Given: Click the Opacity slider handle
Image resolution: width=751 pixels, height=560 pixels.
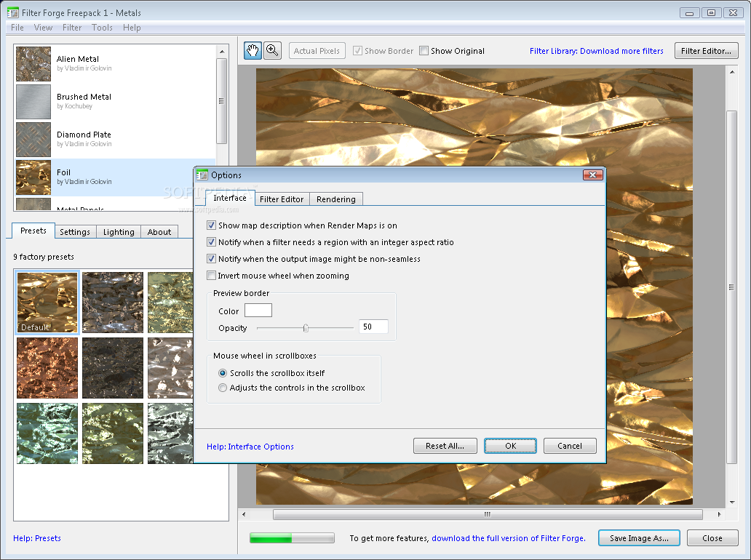Looking at the screenshot, I should click(x=306, y=328).
